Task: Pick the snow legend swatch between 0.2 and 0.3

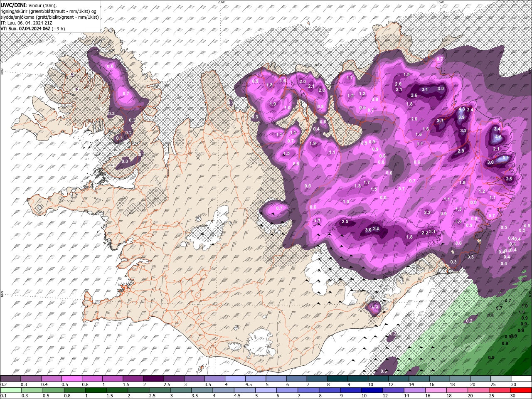Action: (10, 379)
